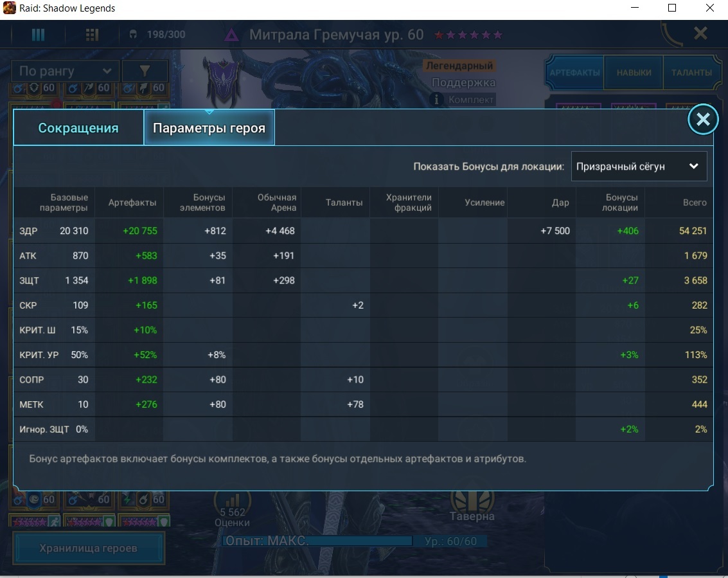Click the Игнор. ЗЩТ row label
The image size is (728, 578).
pyautogui.click(x=44, y=429)
